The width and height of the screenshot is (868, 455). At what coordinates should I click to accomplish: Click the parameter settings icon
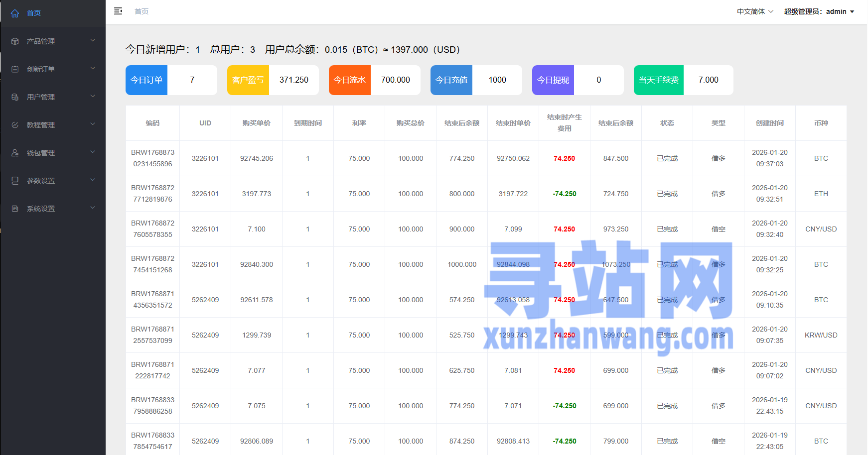coord(15,181)
